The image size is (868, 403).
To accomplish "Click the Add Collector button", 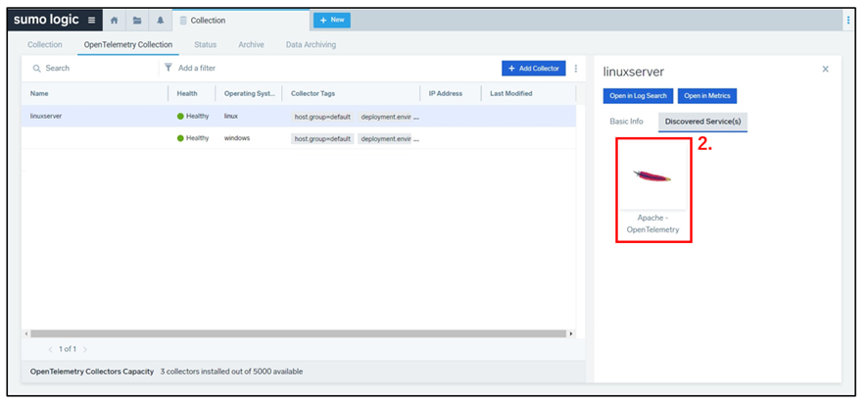I will click(534, 69).
